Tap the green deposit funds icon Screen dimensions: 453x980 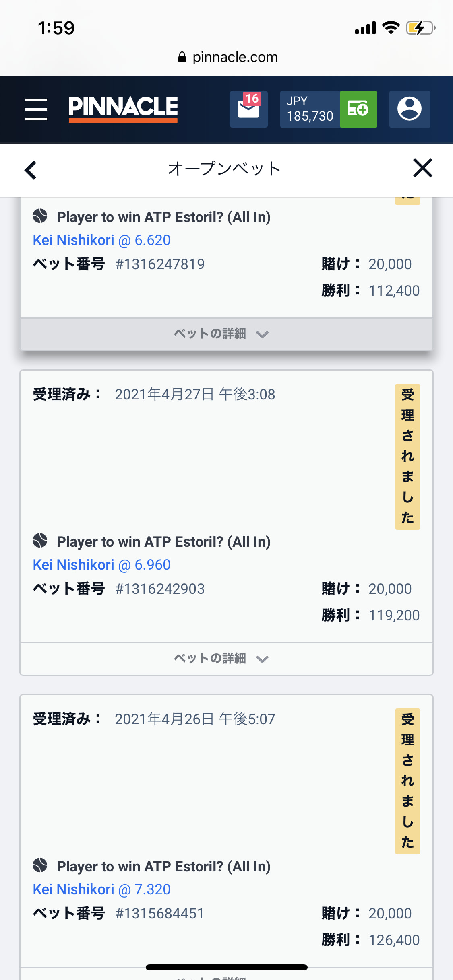pos(358,109)
